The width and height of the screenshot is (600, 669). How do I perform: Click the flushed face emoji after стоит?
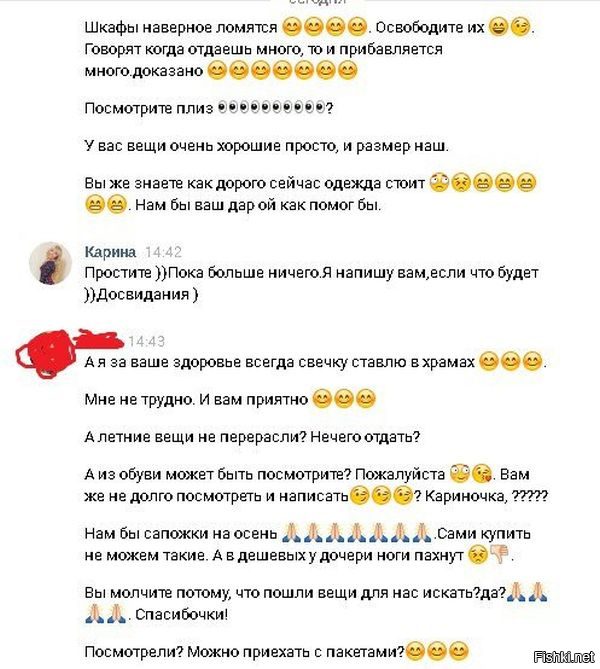440,183
